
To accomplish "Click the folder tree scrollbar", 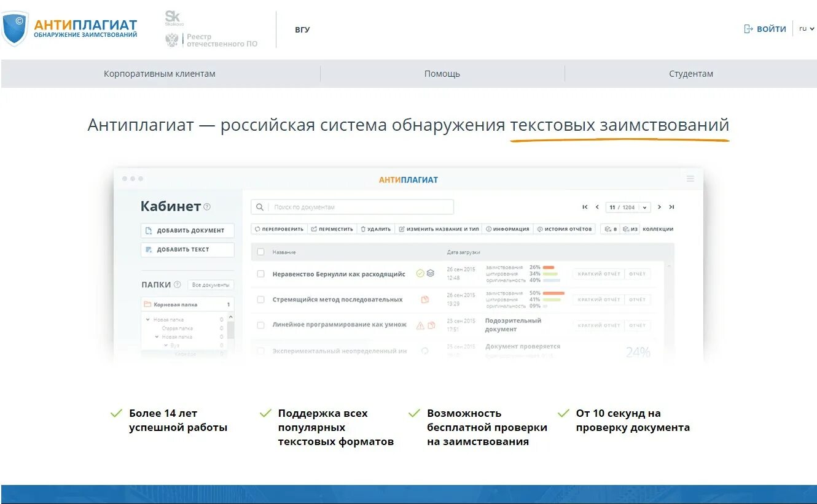I will tap(231, 331).
